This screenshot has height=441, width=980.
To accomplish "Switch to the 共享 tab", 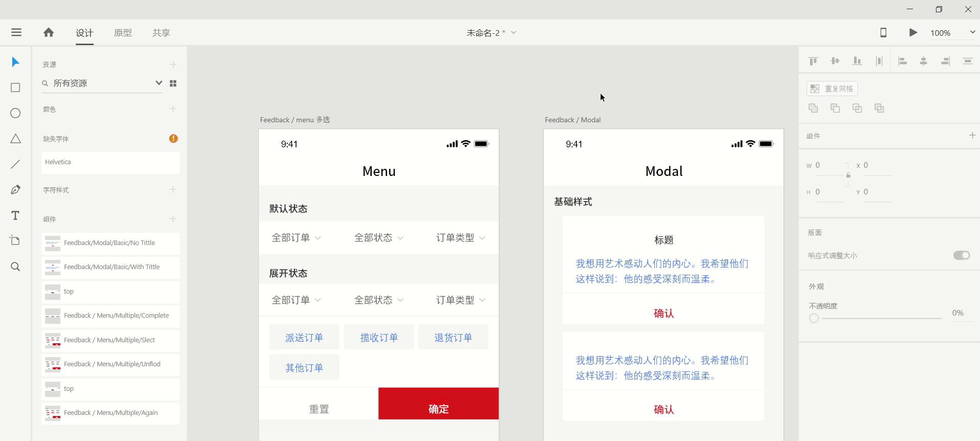I will coord(161,33).
